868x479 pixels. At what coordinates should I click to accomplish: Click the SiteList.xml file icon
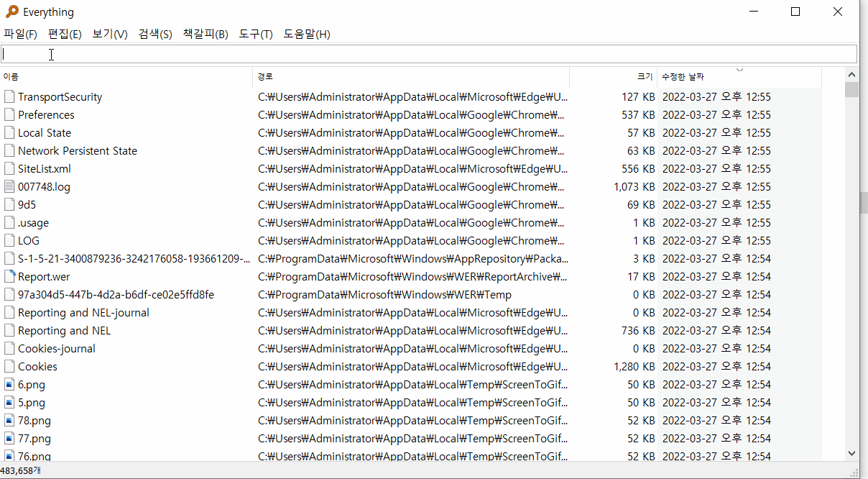(9, 168)
